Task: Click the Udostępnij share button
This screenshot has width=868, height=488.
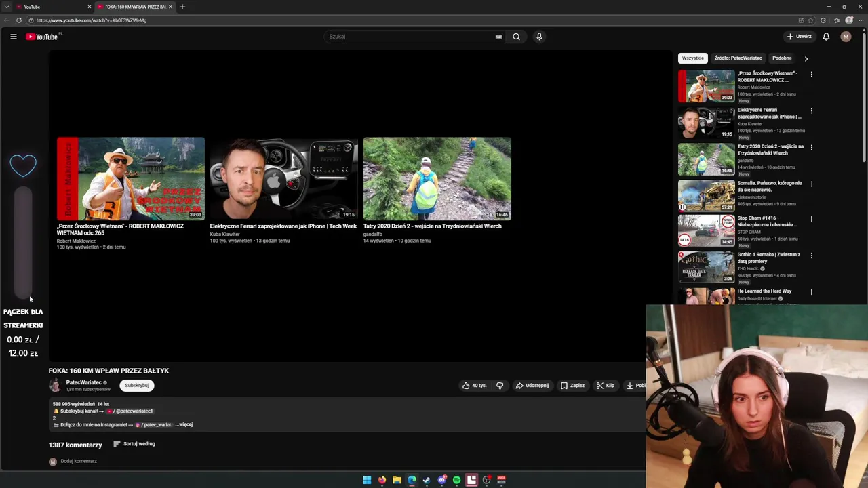Action: pyautogui.click(x=532, y=386)
